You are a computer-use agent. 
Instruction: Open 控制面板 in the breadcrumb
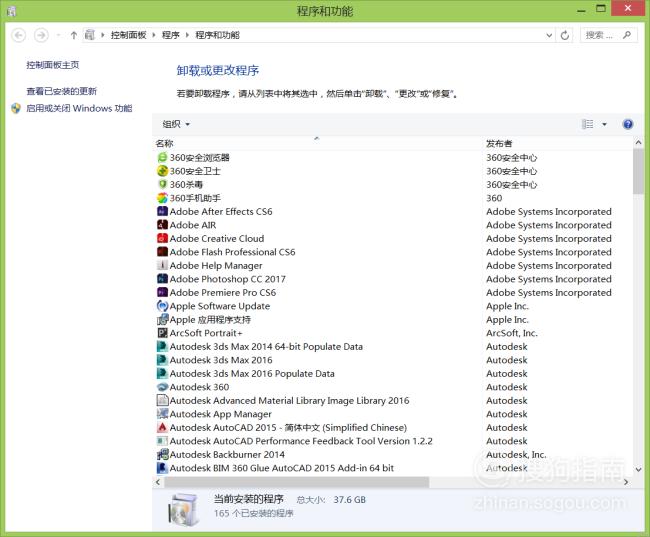click(129, 35)
